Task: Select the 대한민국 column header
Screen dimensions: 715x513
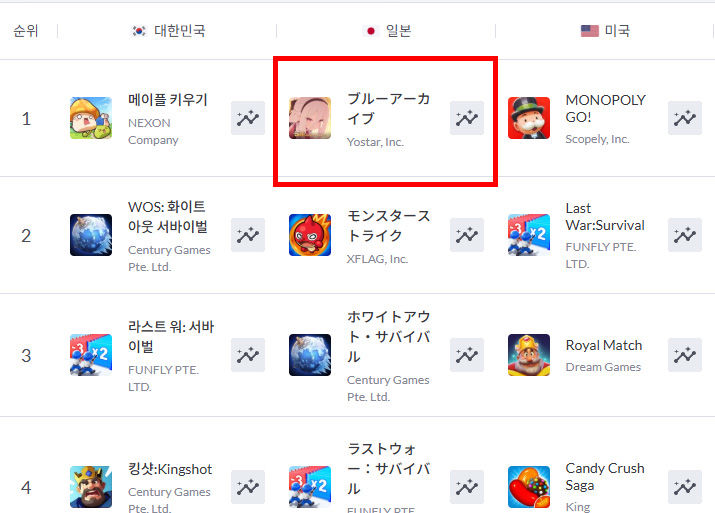Action: pos(169,31)
